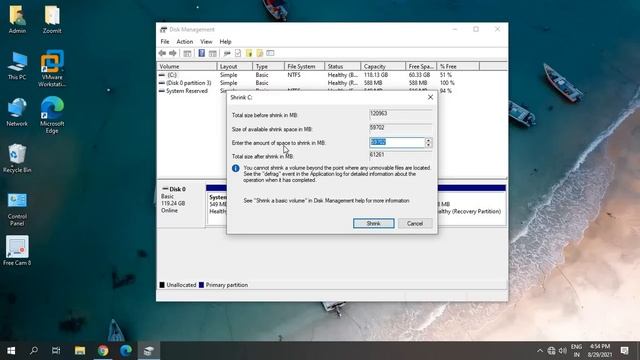This screenshot has height=360, width=640.
Task: Open the notification Action Center icon
Action: pyautogui.click(x=624, y=351)
